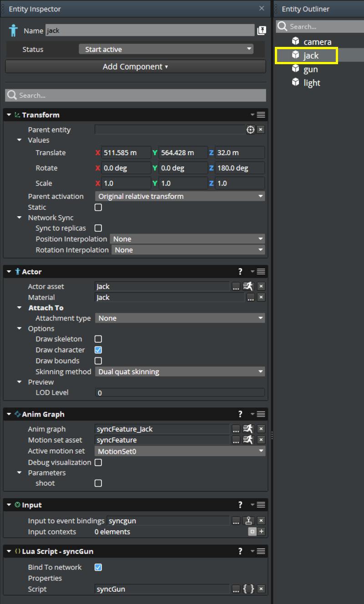Select the camera entity in outliner
Viewport: 364px width, 604px height.
[x=317, y=42]
